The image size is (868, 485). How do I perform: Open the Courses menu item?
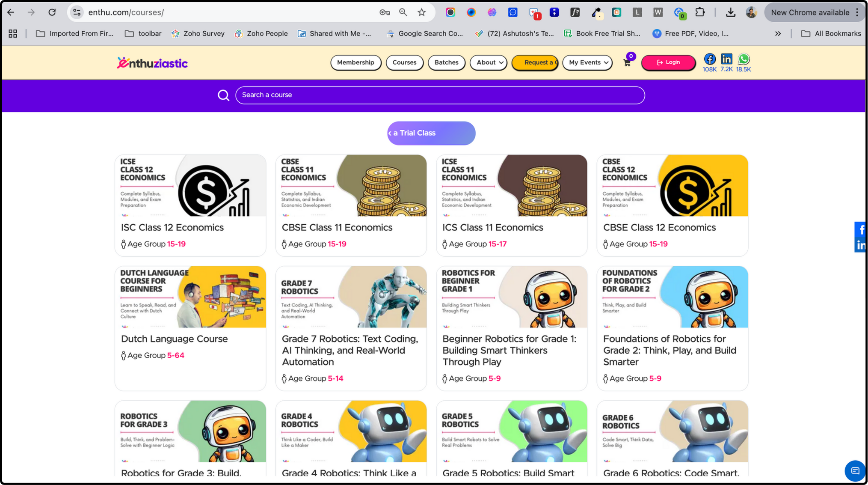(x=404, y=62)
